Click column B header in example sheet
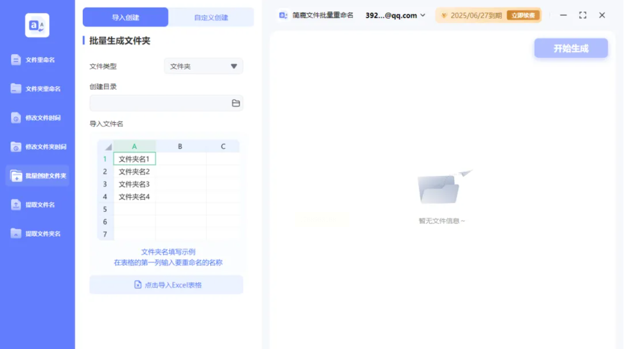Screen dimensions: 644x349 pos(180,146)
